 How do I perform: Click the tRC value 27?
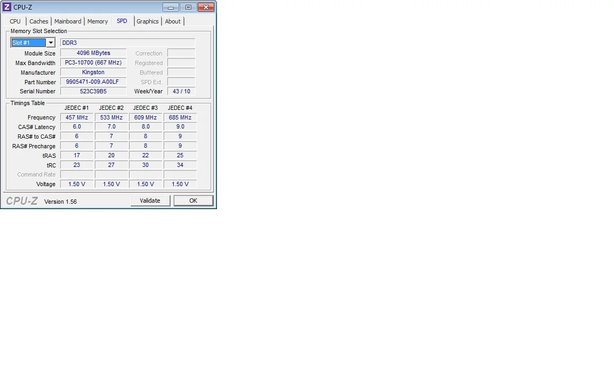(111, 165)
